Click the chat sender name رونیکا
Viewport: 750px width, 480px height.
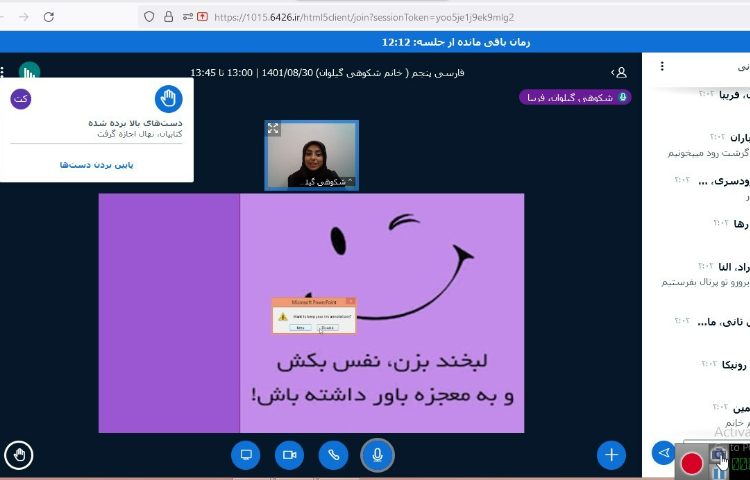(x=734, y=365)
